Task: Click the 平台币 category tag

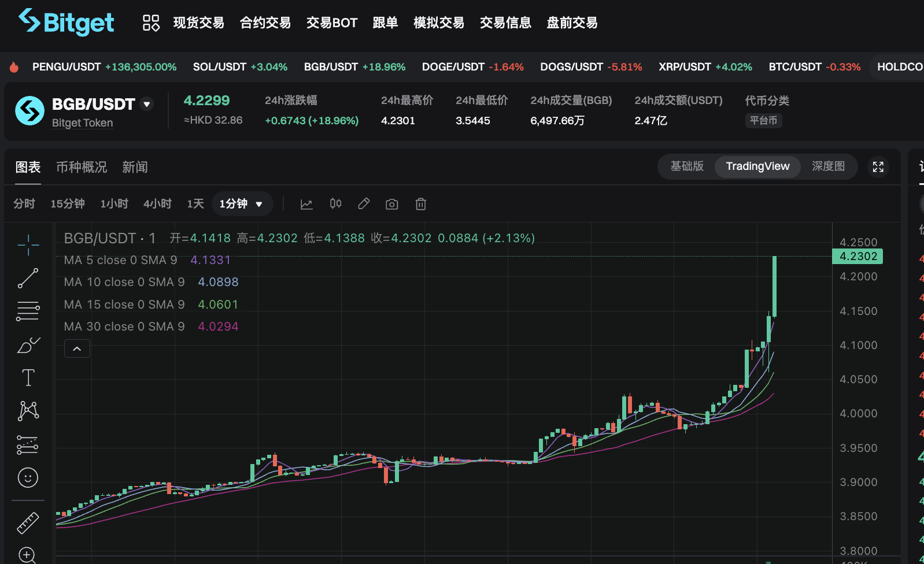Action: point(763,120)
